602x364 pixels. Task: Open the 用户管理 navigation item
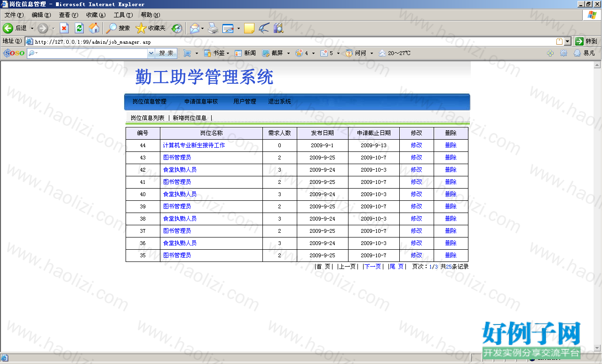(245, 102)
